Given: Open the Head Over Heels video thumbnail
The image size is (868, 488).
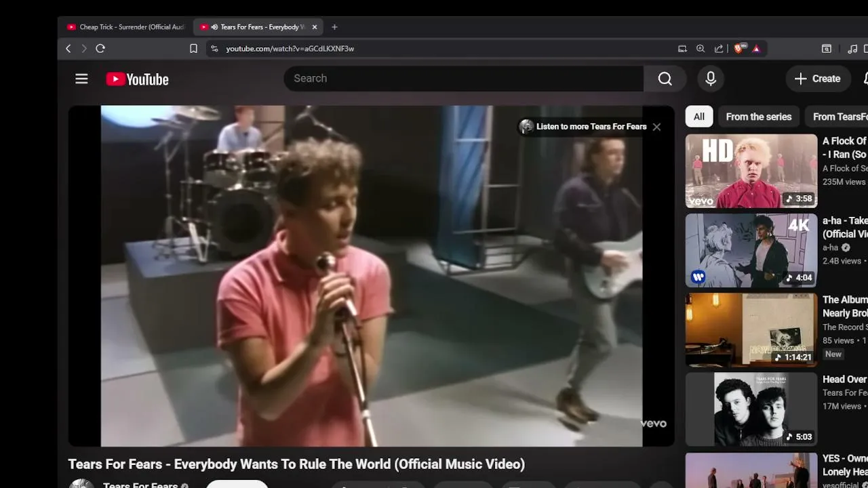Looking at the screenshot, I should [751, 409].
